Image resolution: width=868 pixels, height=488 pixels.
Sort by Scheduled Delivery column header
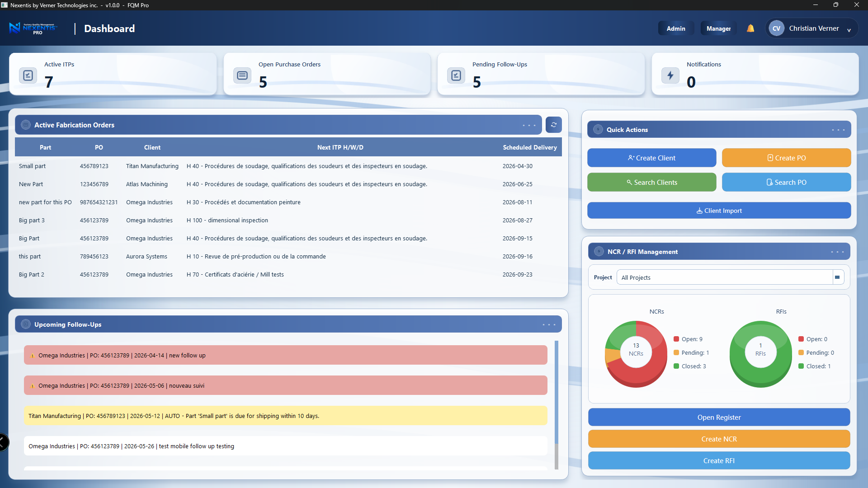coord(530,147)
